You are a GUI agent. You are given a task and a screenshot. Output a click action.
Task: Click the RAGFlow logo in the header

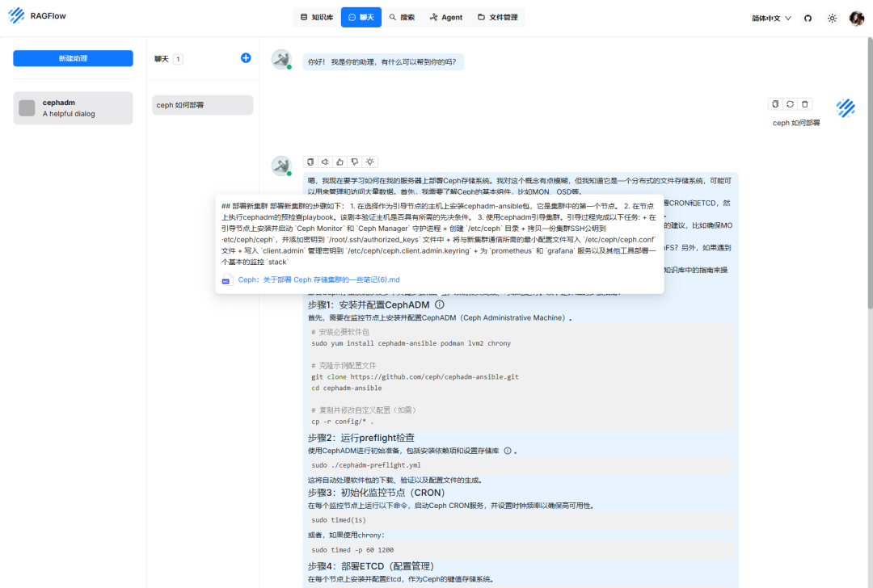[x=37, y=15]
